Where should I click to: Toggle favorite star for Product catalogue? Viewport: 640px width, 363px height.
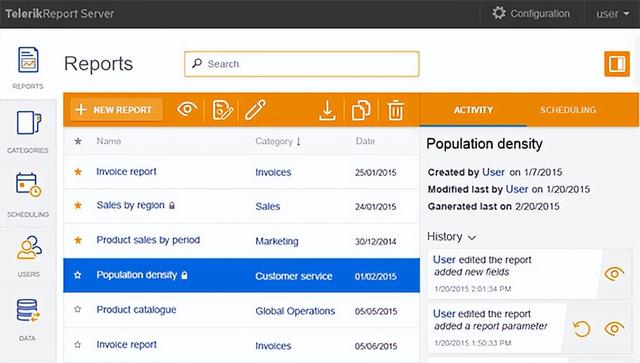[x=78, y=310]
